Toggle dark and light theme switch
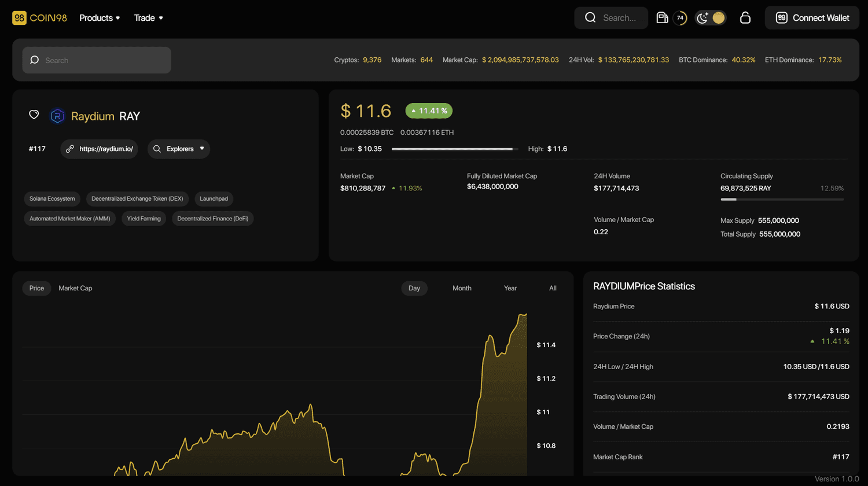 pos(711,18)
